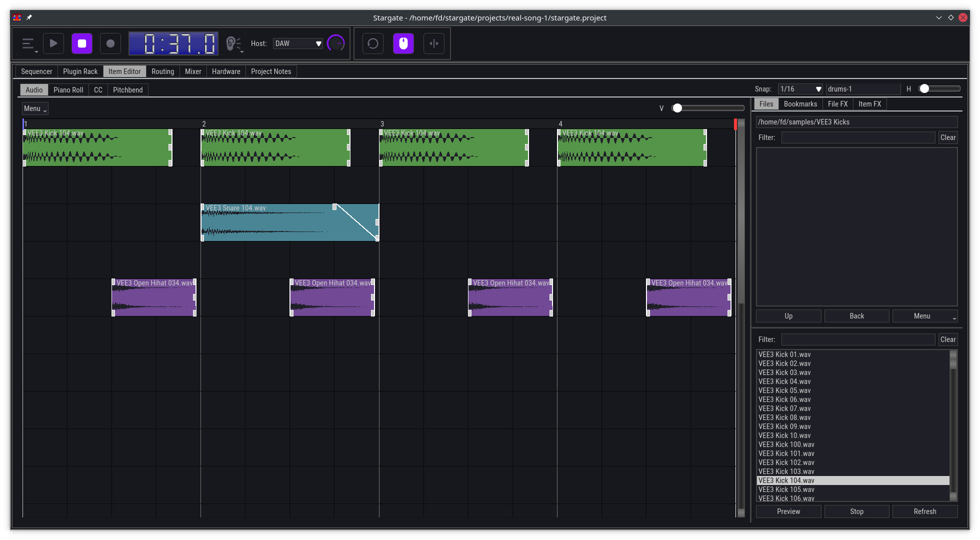Open the audio editor Menu dropdown
Image resolution: width=980 pixels, height=540 pixels.
pyautogui.click(x=35, y=108)
